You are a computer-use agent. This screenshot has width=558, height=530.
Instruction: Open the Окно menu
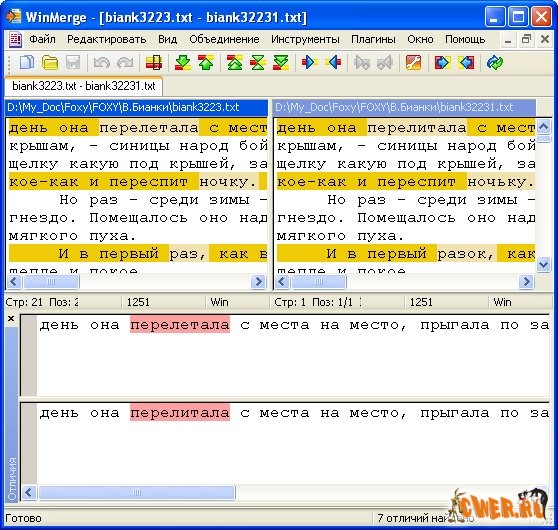pyautogui.click(x=420, y=39)
